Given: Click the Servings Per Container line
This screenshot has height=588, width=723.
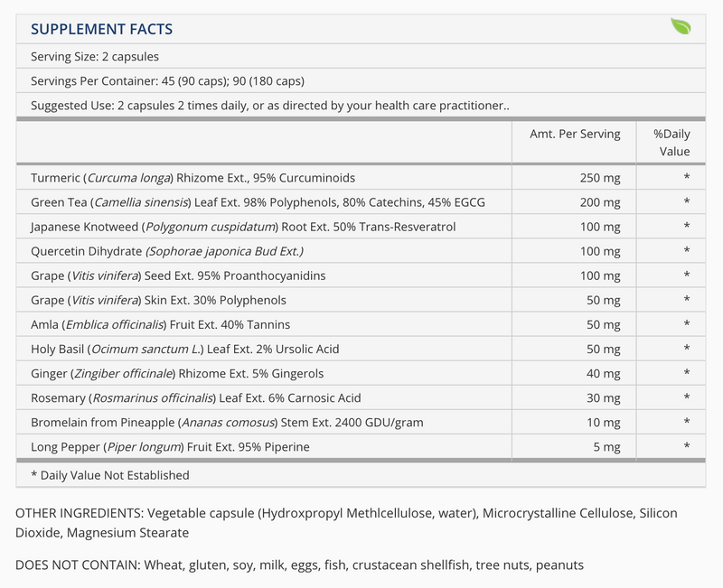Looking at the screenshot, I should [x=167, y=80].
